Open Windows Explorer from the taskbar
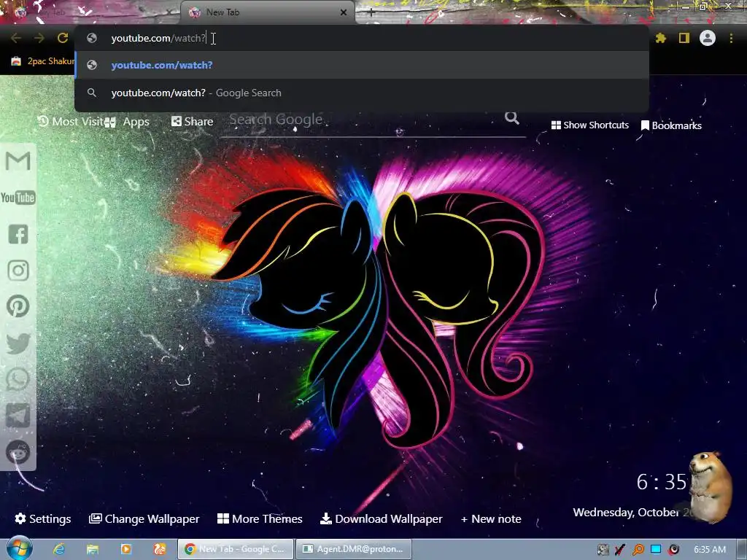 pyautogui.click(x=93, y=549)
